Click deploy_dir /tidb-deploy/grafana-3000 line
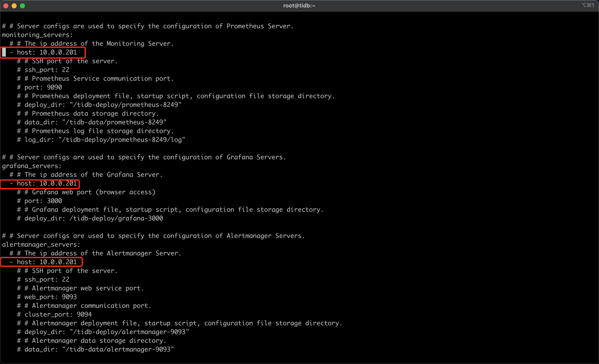The width and height of the screenshot is (599, 364). 90,218
